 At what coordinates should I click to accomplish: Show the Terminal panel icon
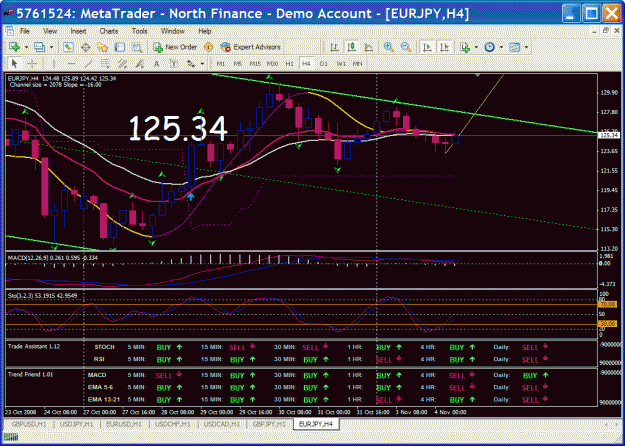tap(120, 47)
